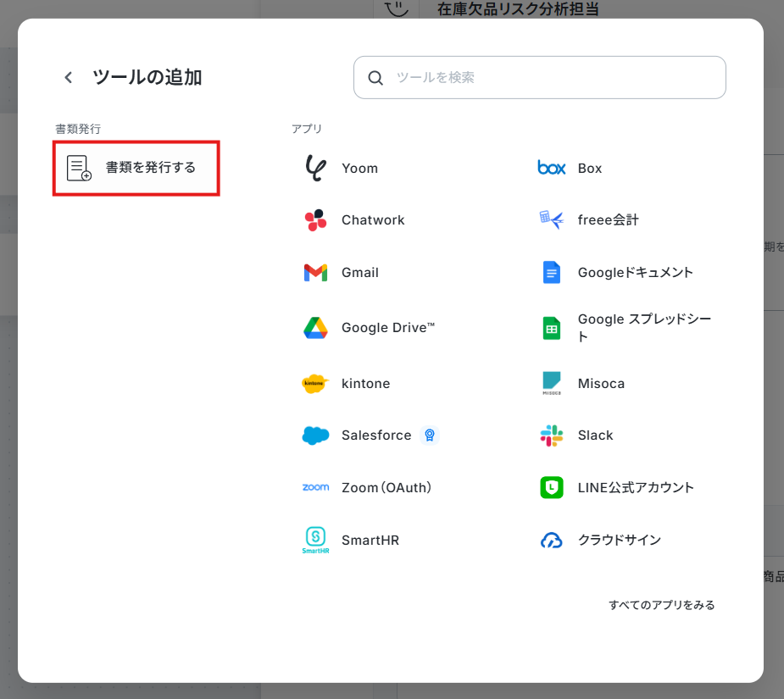
Task: Select the 書類を発行する document tool
Action: click(136, 169)
